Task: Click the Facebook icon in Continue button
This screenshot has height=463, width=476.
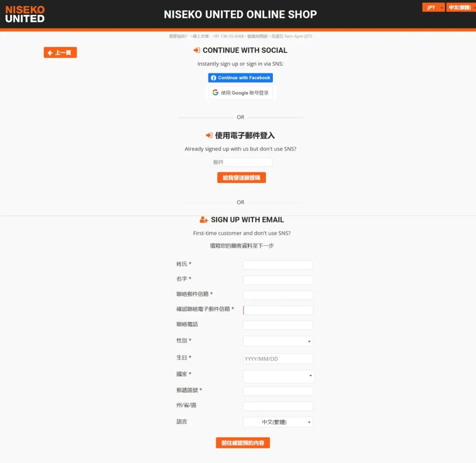Action: (x=213, y=78)
